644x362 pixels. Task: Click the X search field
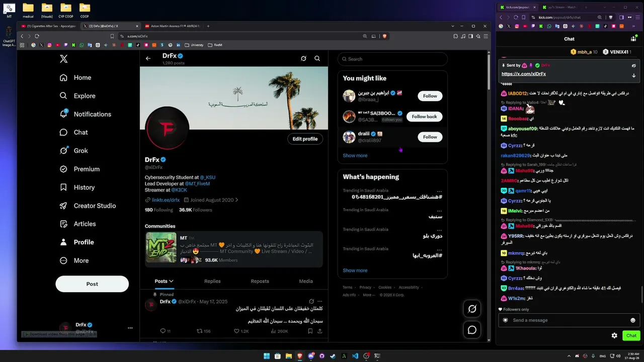pos(392,59)
